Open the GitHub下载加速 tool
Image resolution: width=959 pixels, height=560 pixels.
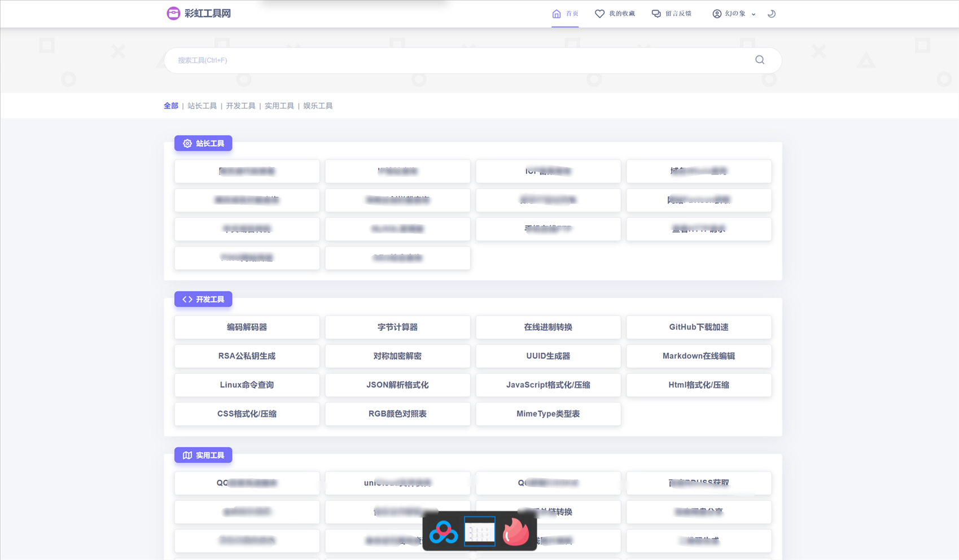point(699,327)
